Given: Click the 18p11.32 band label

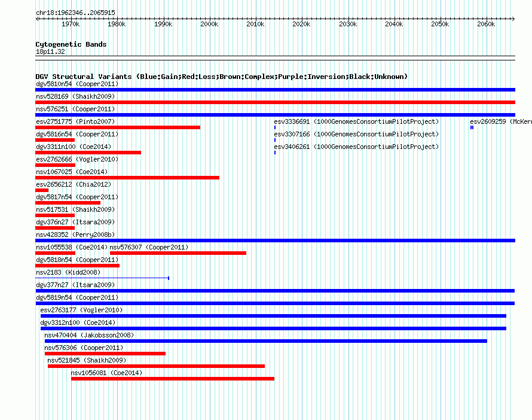Looking at the screenshot, I should point(50,51).
